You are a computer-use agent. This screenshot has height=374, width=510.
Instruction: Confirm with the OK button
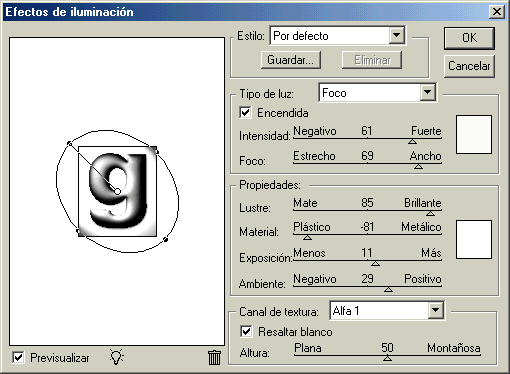point(469,38)
